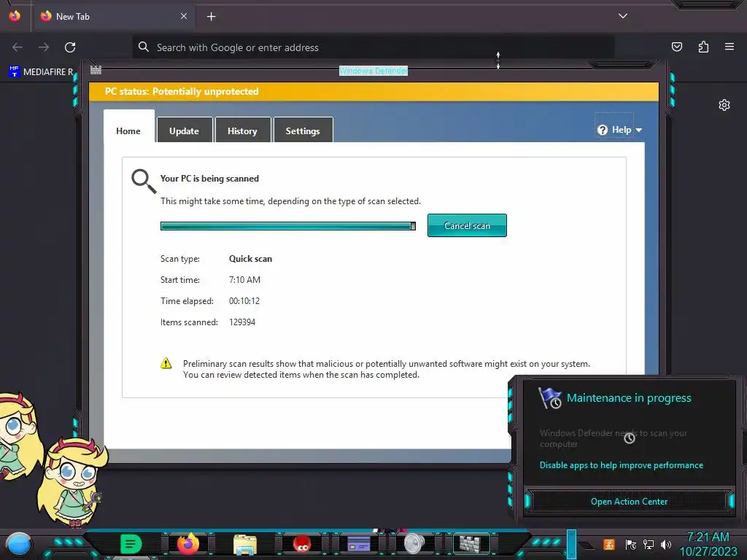Close the New Tab tab
The width and height of the screenshot is (747, 560).
[184, 16]
